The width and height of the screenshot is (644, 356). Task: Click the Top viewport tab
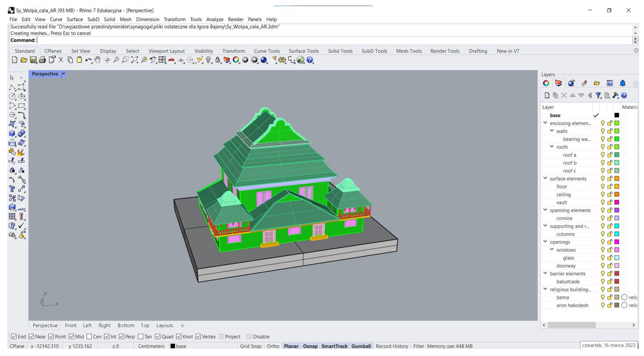tap(145, 325)
